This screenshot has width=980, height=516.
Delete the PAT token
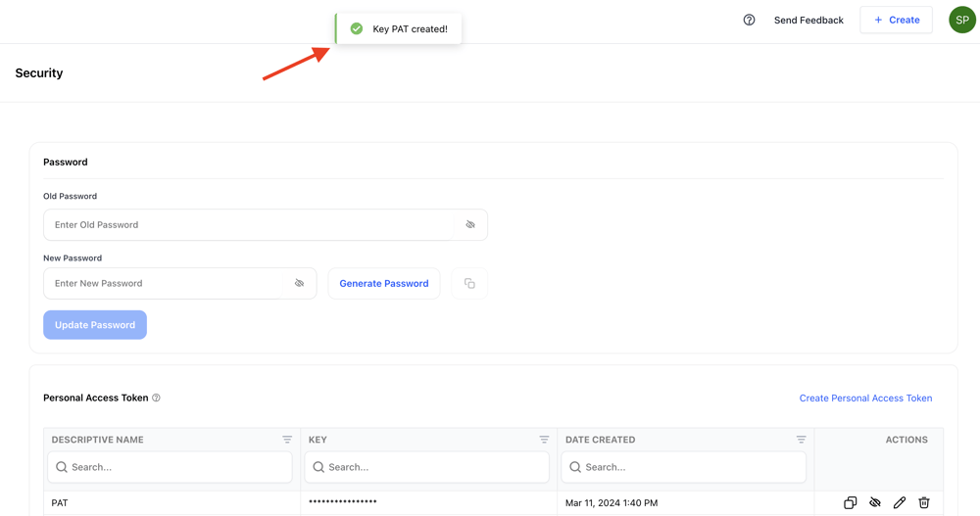pyautogui.click(x=924, y=502)
